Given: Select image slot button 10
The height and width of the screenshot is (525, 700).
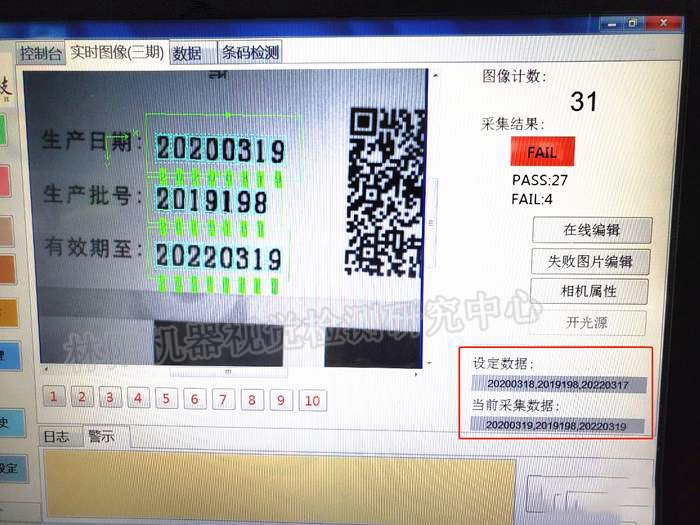Looking at the screenshot, I should [x=312, y=402].
